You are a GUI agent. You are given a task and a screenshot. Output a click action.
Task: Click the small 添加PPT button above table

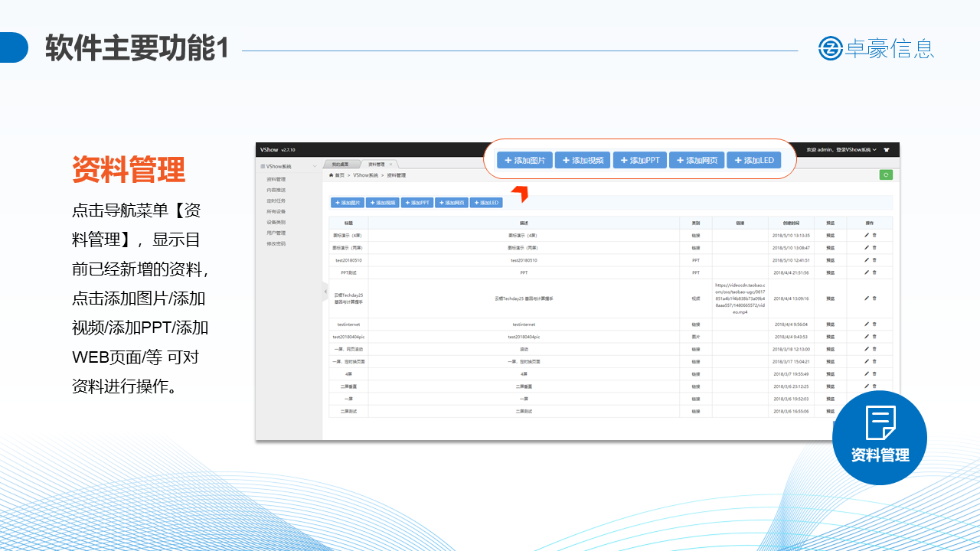tap(417, 203)
